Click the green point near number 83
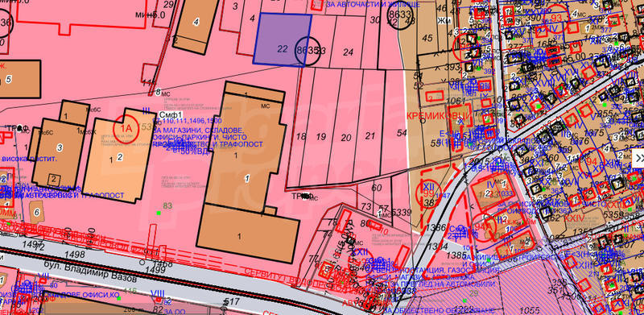 point(158,213)
